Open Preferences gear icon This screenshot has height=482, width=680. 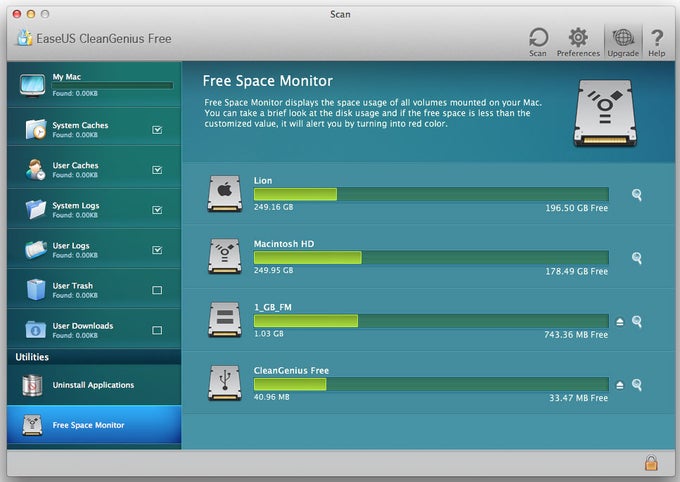tap(578, 38)
